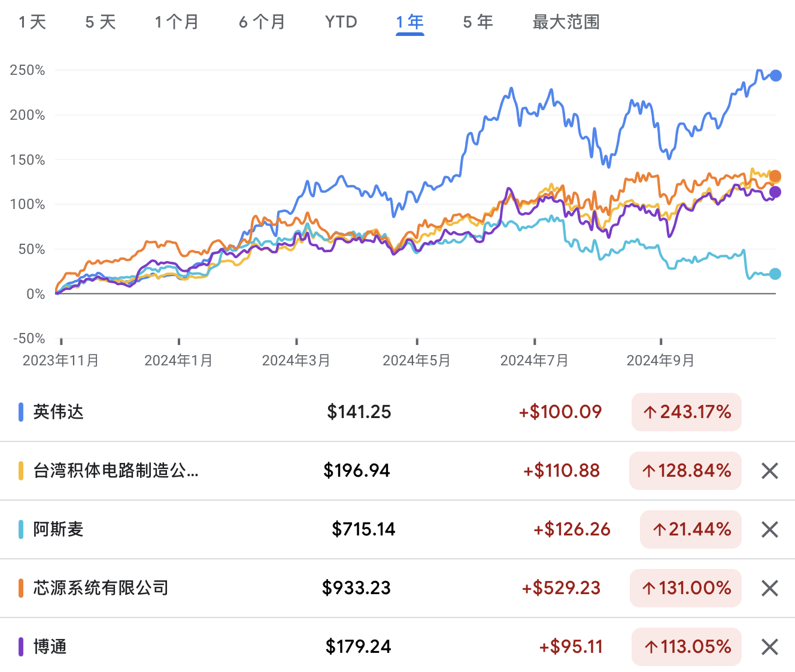The width and height of the screenshot is (795, 672).
Task: Click the orange 芯源系统 color marker
Action: click(x=21, y=588)
